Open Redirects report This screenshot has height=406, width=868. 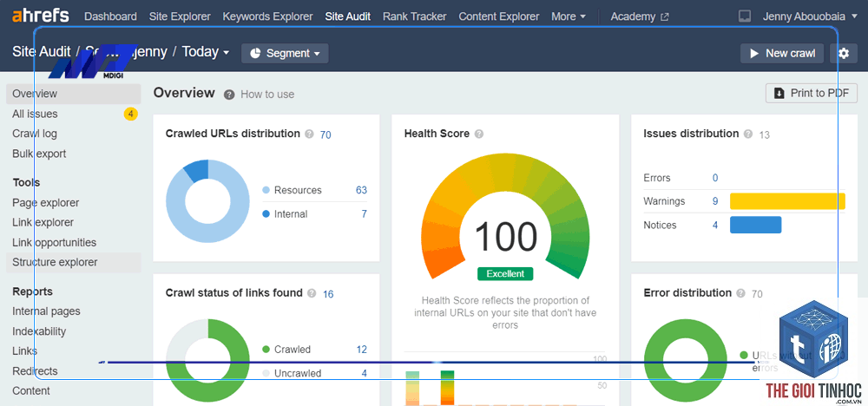point(35,371)
